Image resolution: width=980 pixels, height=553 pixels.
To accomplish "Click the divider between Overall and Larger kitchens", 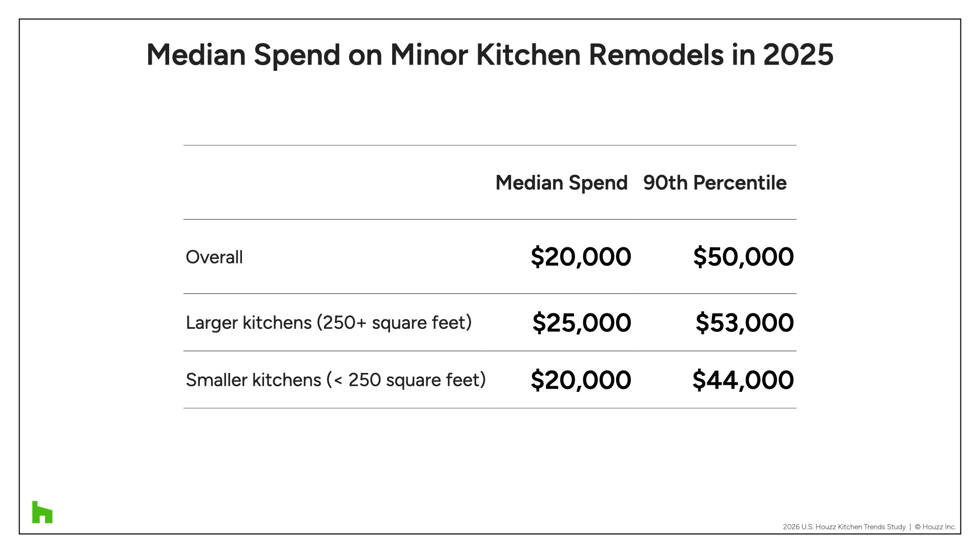I will 489,294.
